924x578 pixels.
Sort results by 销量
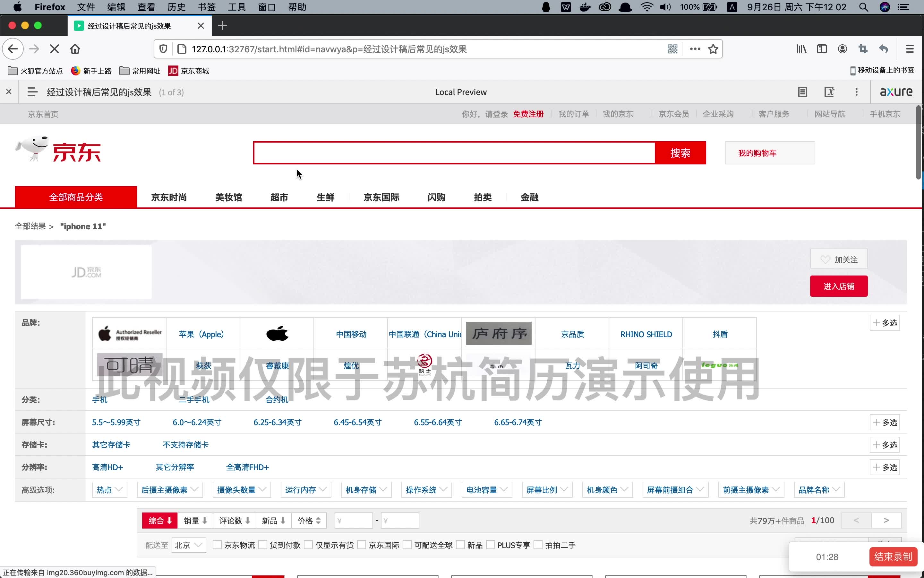point(195,520)
